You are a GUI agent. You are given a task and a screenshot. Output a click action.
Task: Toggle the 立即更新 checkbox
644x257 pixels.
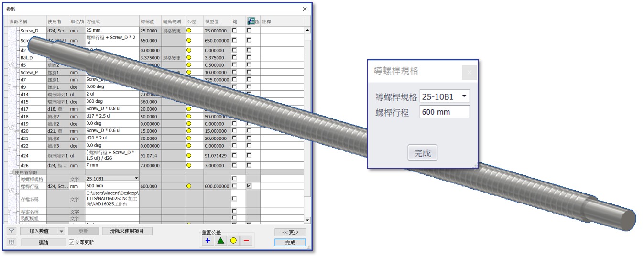coord(72,243)
